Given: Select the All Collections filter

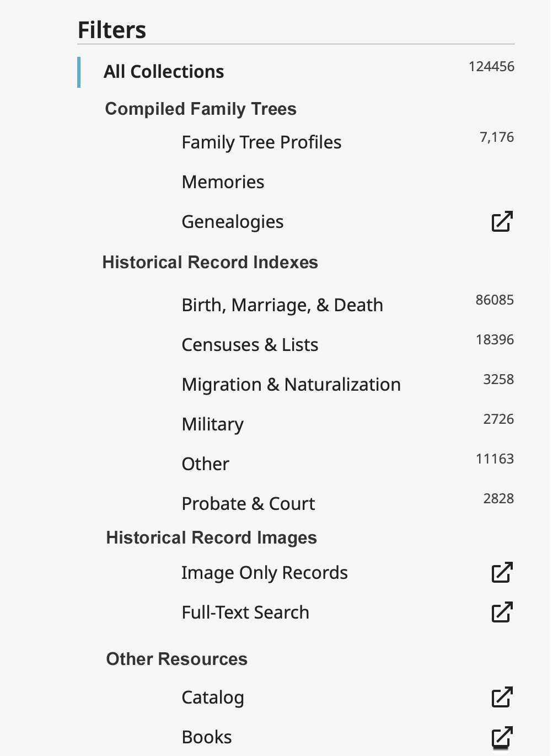Looking at the screenshot, I should (164, 72).
